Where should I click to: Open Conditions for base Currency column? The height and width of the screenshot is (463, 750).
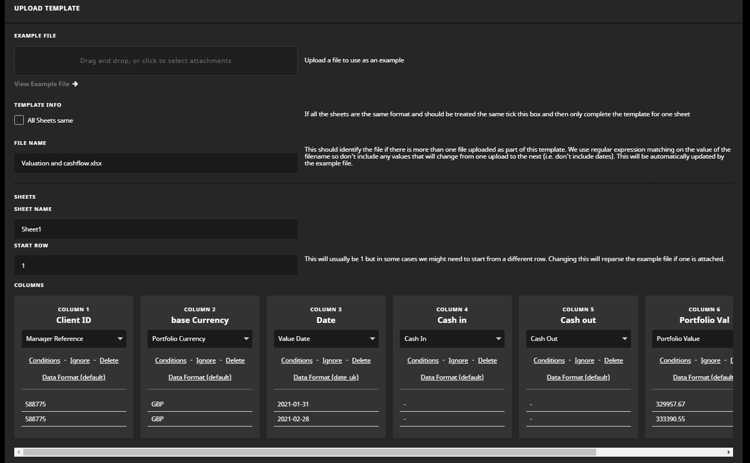(171, 360)
